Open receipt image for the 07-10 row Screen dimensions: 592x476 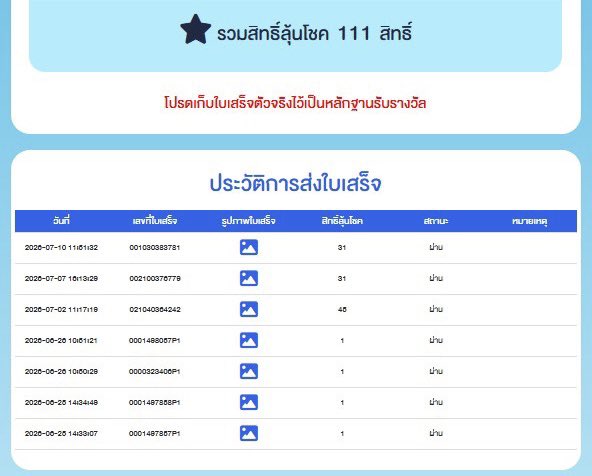point(249,248)
